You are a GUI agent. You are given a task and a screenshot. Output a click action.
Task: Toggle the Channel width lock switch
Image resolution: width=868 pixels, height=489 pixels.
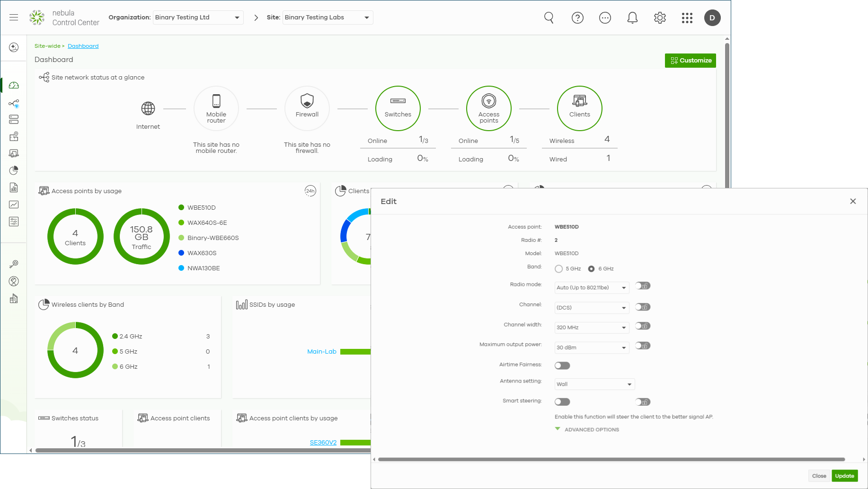point(643,326)
